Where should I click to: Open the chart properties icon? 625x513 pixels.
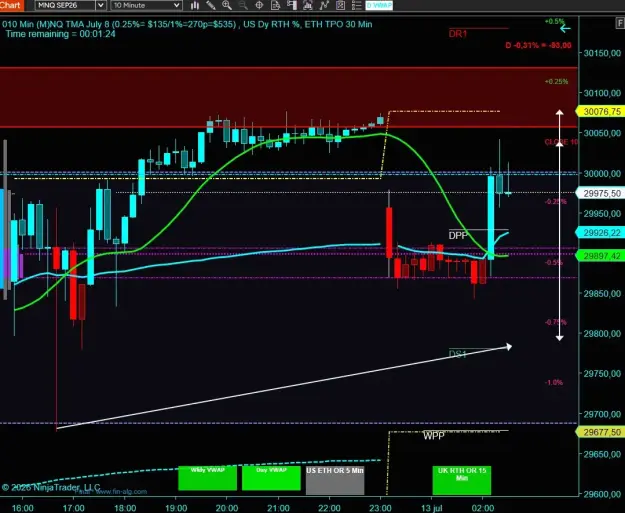coord(340,5)
